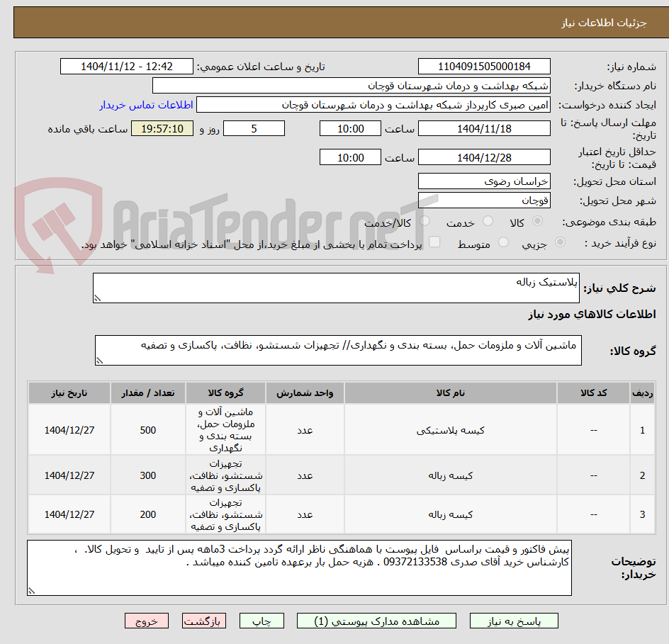Click the پاسخ به نیاز button

[514, 621]
